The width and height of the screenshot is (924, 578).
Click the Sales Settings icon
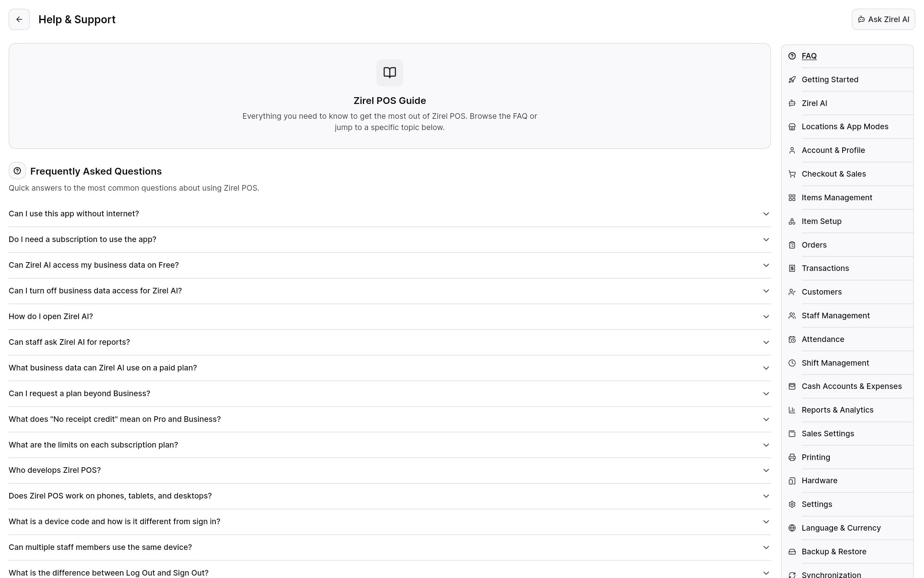[792, 434]
